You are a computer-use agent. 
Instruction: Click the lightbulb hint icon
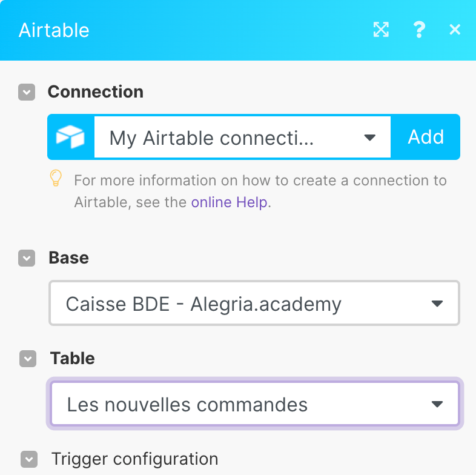[56, 178]
